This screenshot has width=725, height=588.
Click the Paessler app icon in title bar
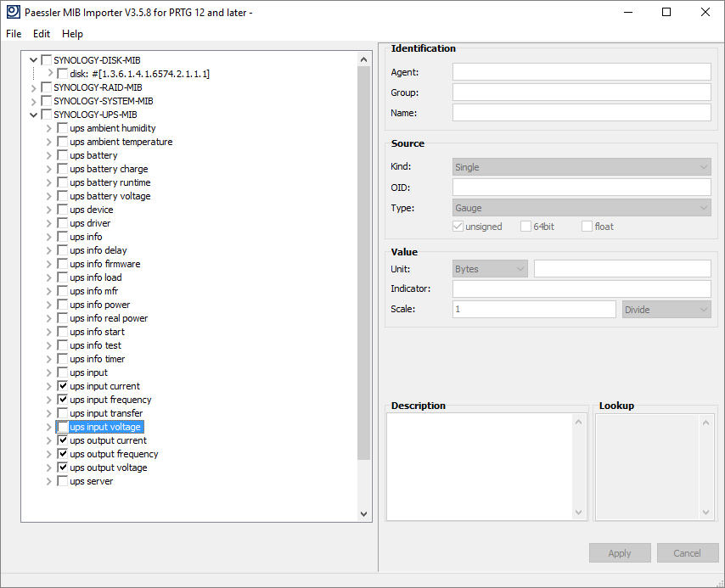coord(14,12)
